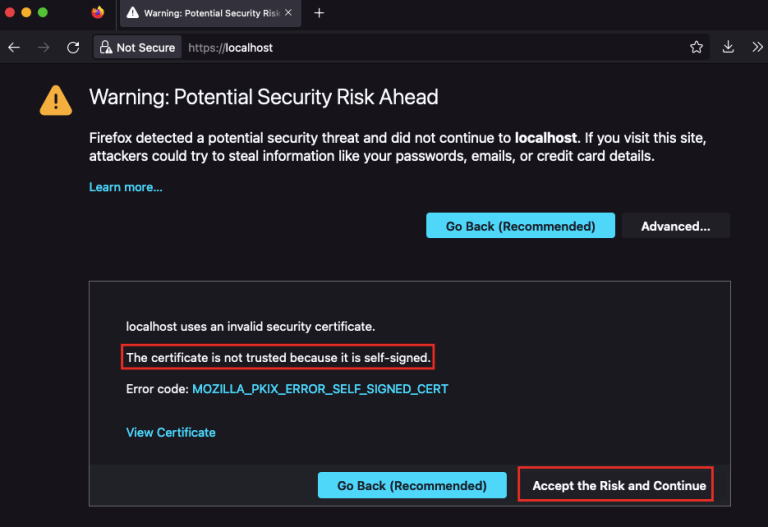Screen dimensions: 768x527
Task: Select the Warning: Potential Security Risk tab
Action: pos(205,13)
